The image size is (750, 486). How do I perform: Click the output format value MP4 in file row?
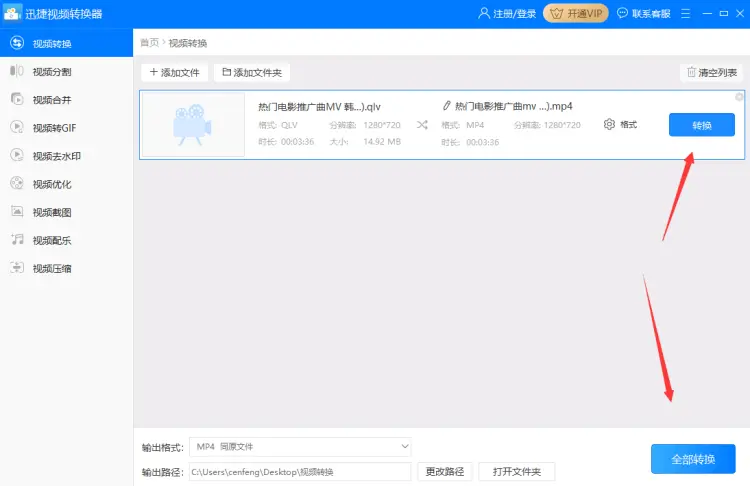[x=475, y=125]
